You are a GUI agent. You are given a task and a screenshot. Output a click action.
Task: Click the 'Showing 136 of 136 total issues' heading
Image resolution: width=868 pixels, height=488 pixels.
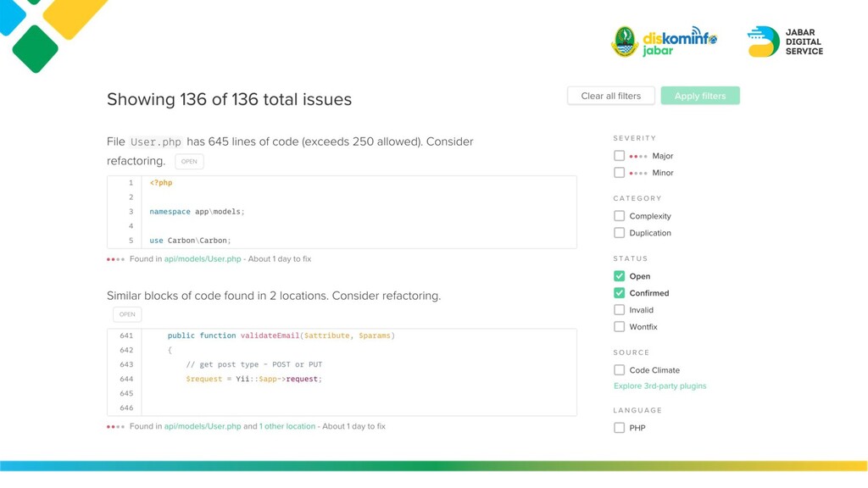click(x=229, y=100)
